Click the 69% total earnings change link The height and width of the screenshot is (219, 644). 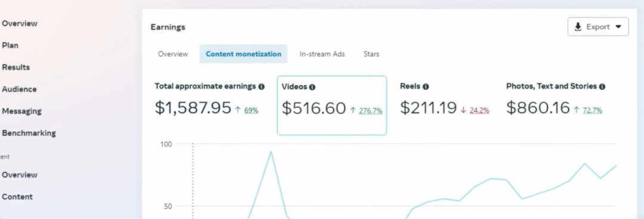tap(251, 110)
